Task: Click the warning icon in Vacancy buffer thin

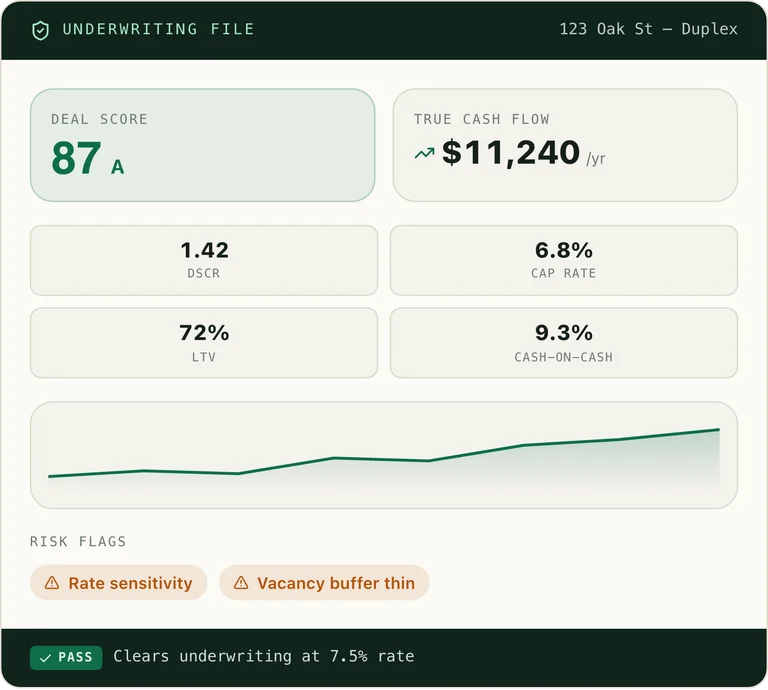Action: coord(241,583)
